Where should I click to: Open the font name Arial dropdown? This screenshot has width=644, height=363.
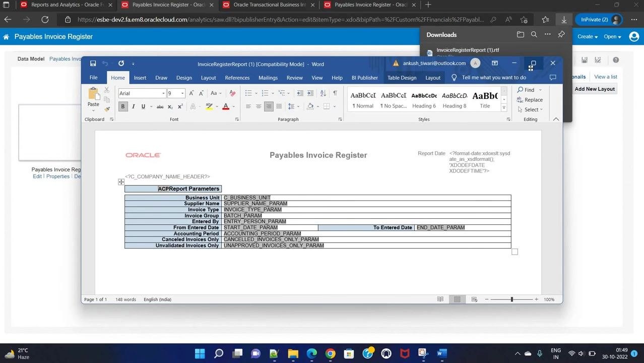(x=163, y=93)
